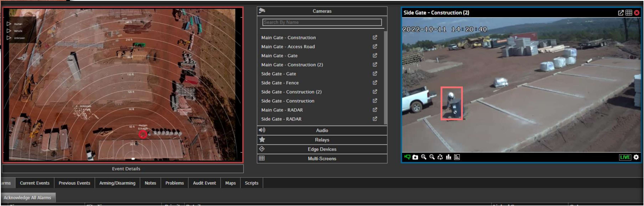Pop out the Main Gate - Gate camera
Screen dimensions: 644x206
tap(375, 55)
